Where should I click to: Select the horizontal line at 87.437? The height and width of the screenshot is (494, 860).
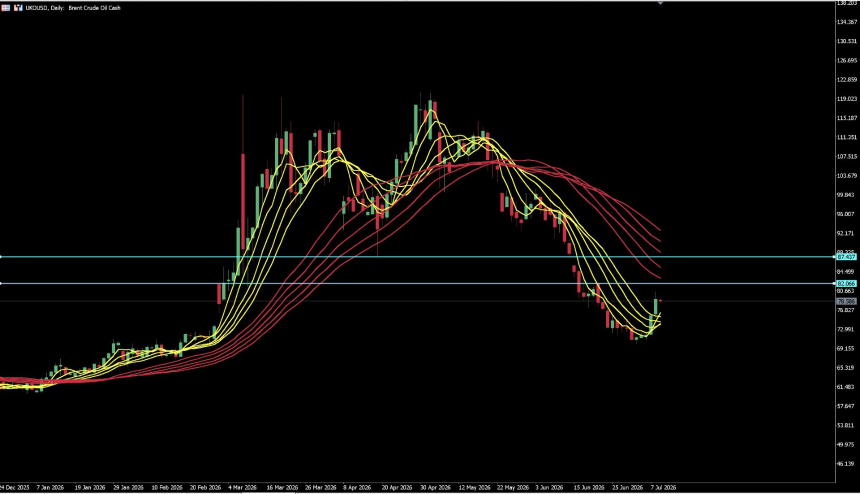417,257
